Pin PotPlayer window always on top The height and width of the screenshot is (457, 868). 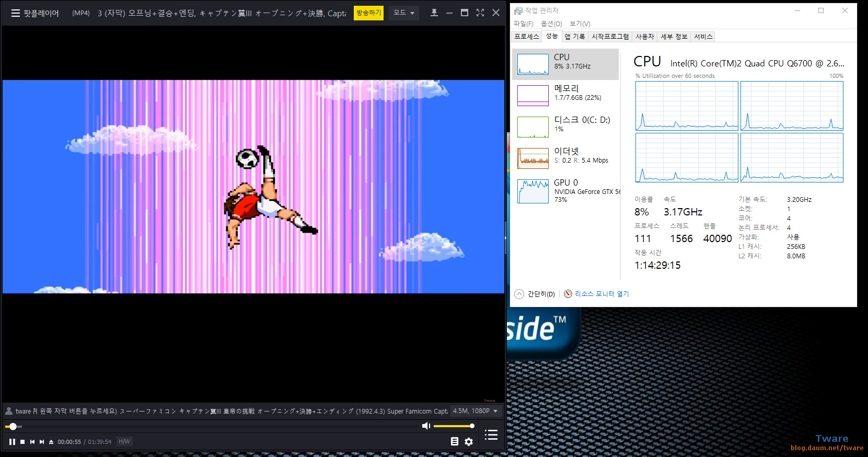(x=434, y=13)
